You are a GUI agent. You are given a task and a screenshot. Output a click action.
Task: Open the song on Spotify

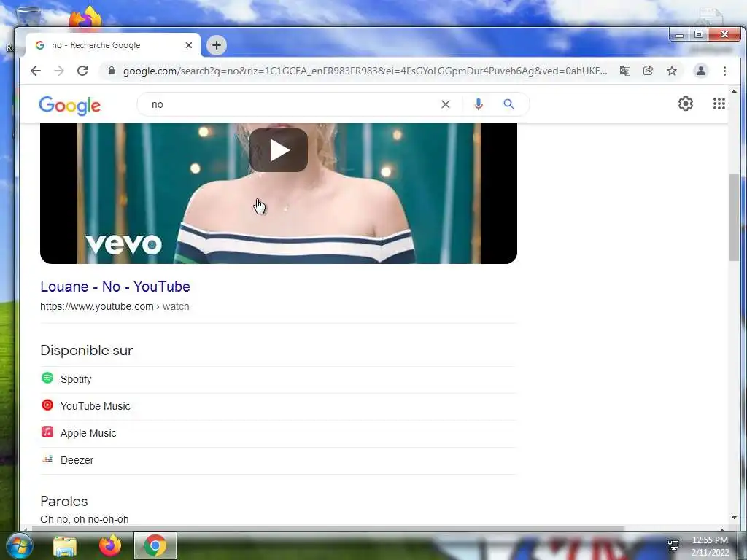[279, 379]
